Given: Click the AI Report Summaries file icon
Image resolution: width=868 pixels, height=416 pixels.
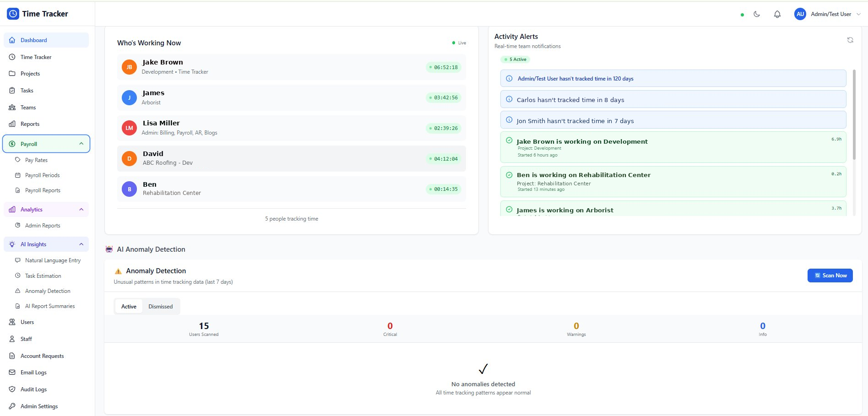Looking at the screenshot, I should coord(18,306).
